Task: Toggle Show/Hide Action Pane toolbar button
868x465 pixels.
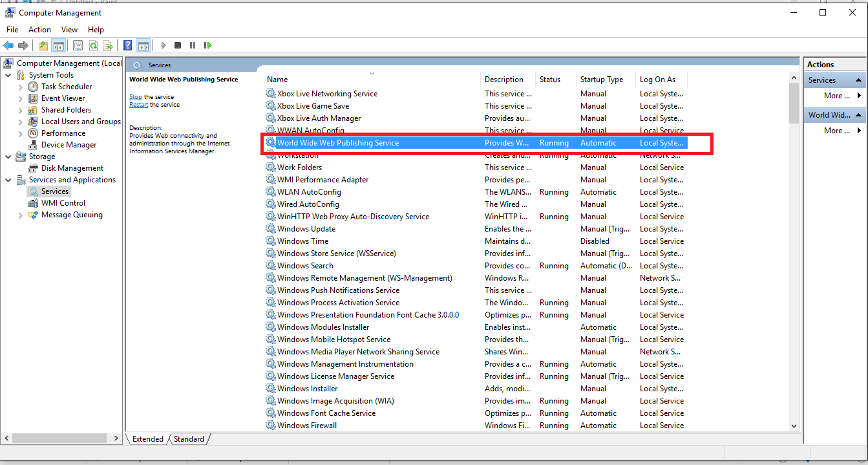Action: tap(143, 45)
